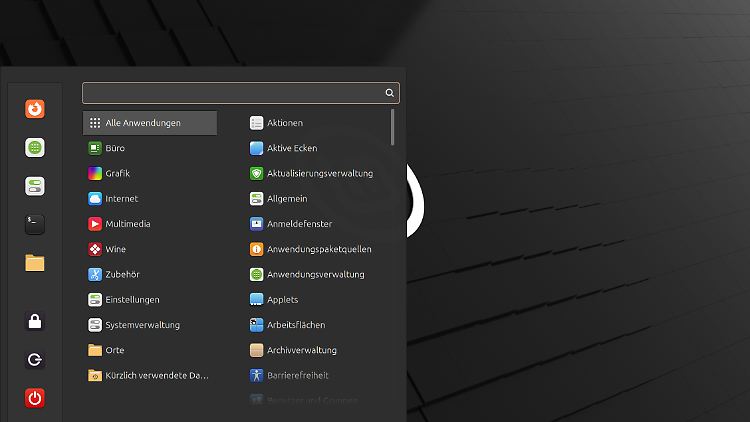Show the Einstellungen category
This screenshot has height=422, width=750.
coord(132,300)
